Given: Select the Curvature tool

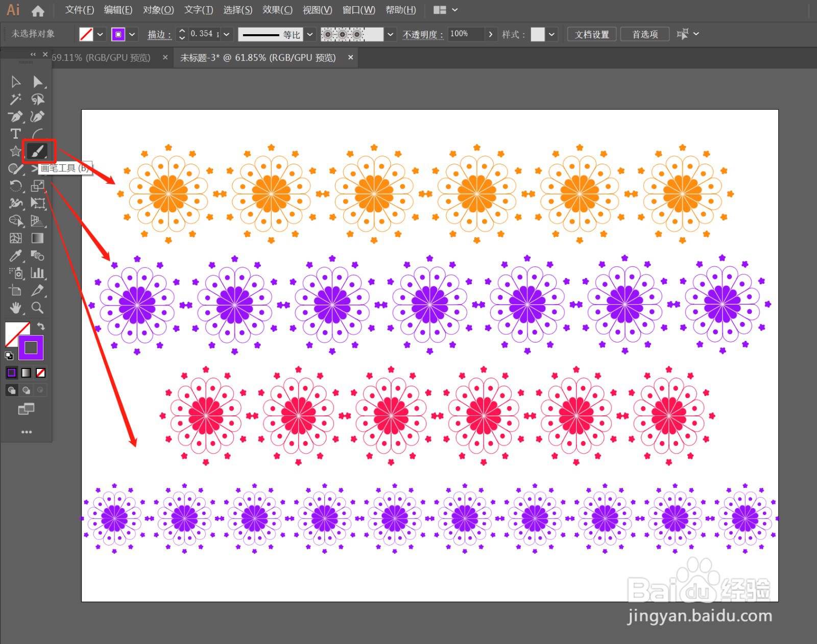Looking at the screenshot, I should pyautogui.click(x=37, y=116).
